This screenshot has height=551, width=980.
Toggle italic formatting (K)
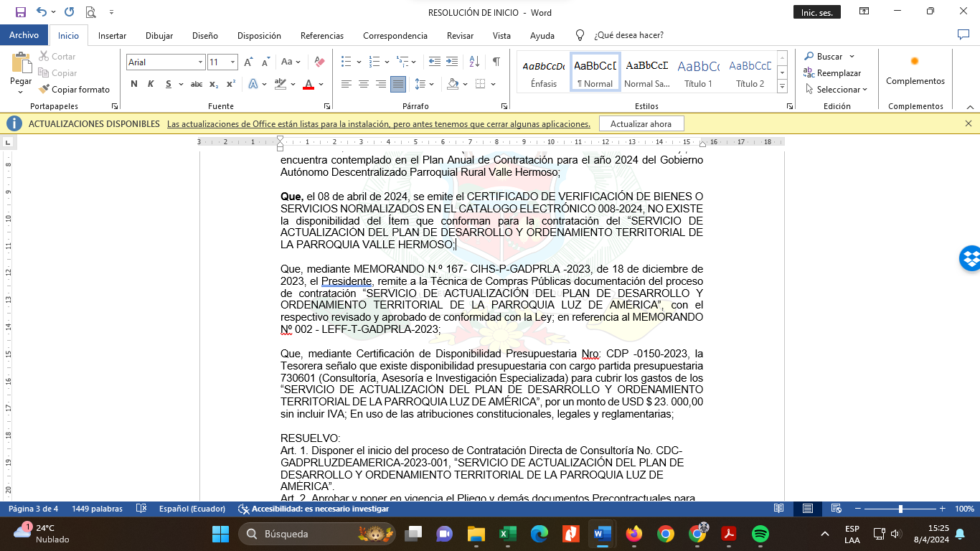[x=151, y=84]
